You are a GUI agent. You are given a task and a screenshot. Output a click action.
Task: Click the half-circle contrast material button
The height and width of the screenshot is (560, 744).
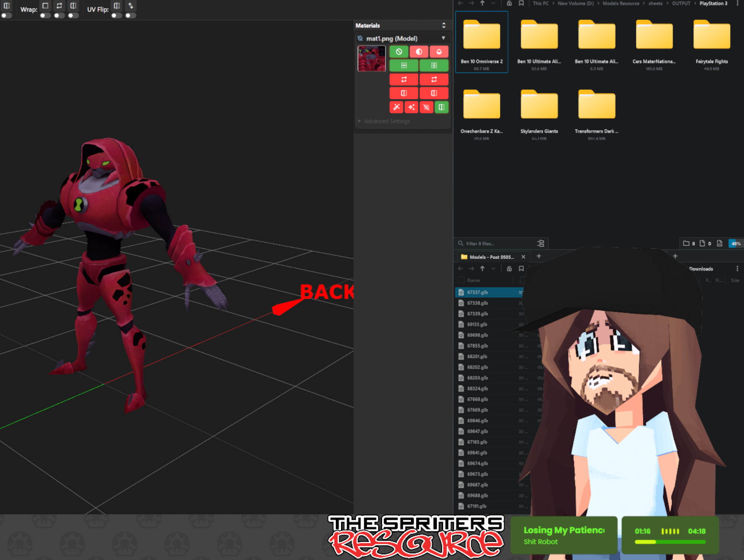pyautogui.click(x=419, y=52)
